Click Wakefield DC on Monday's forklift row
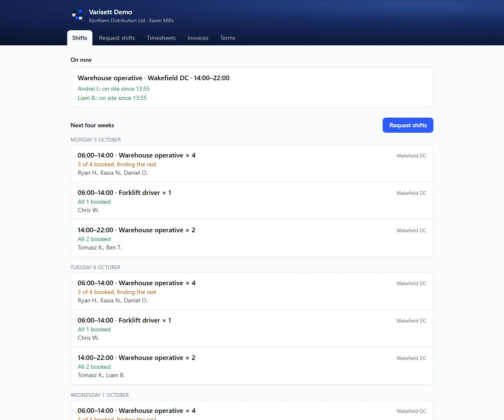The width and height of the screenshot is (504, 420). pos(411,193)
